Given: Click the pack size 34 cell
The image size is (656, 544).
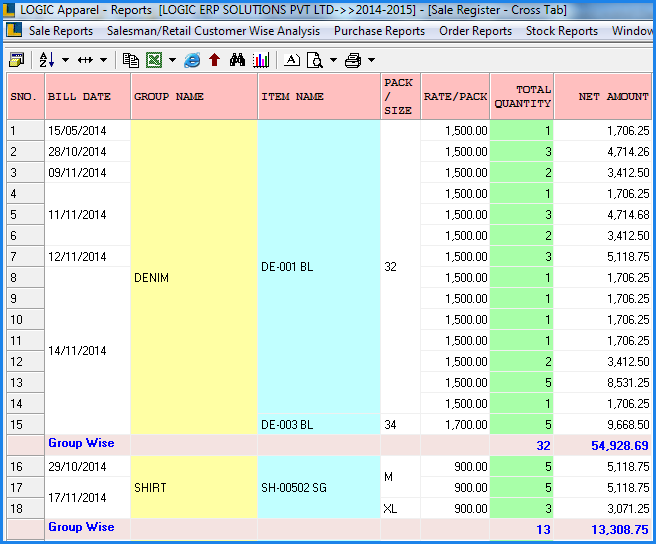Looking at the screenshot, I should coord(400,424).
